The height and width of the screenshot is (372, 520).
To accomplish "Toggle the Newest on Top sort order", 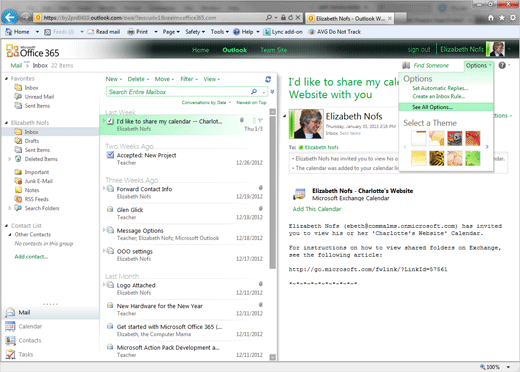I will [251, 102].
